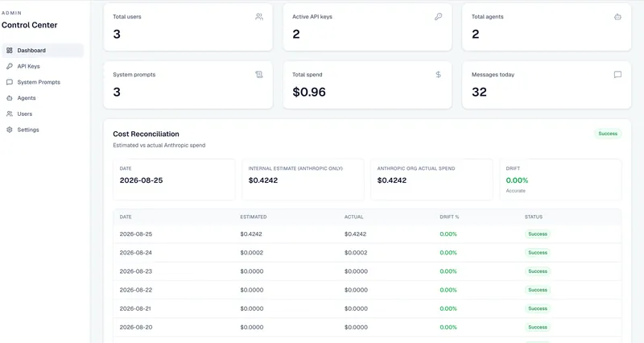Screen dimensions: 644x343
Task: Click the Agents robot icon in sidebar
Action: (10, 98)
